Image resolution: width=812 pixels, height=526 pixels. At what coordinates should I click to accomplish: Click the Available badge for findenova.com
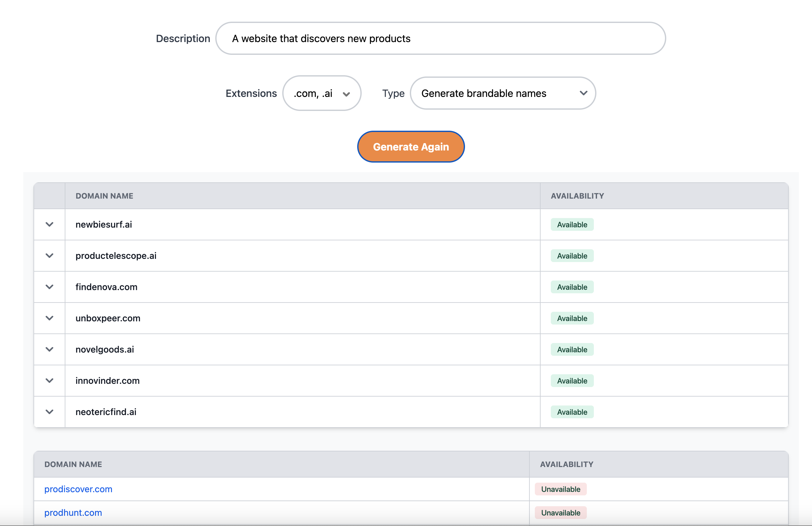(x=572, y=287)
